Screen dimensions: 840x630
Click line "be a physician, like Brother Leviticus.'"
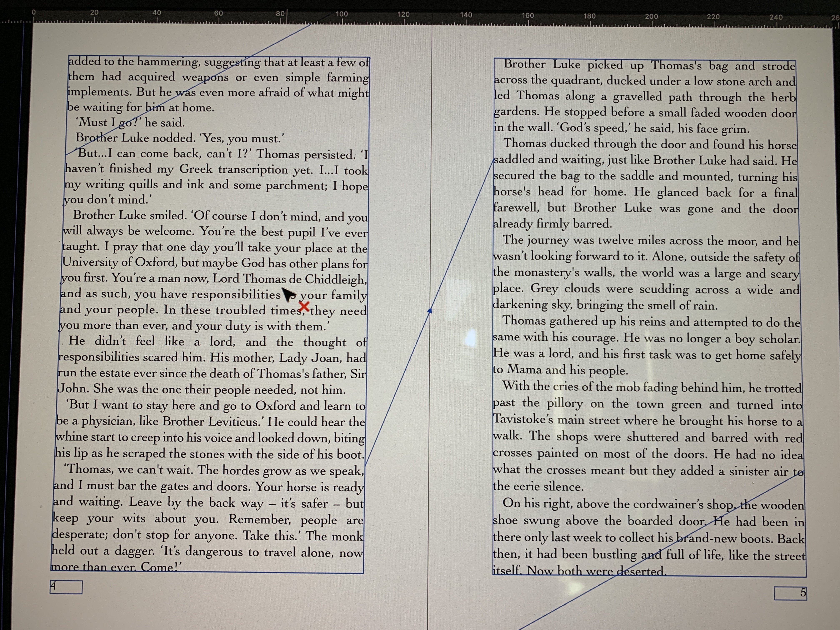(211, 421)
